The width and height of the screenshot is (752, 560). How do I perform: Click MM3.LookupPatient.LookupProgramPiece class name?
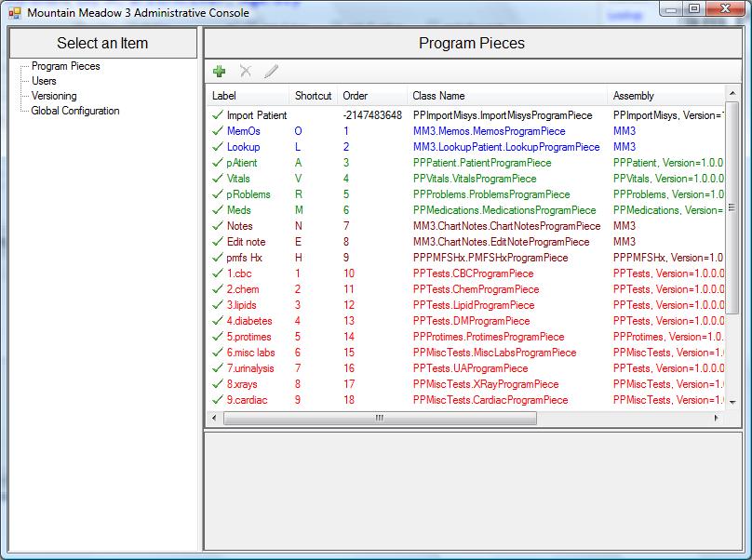pyautogui.click(x=506, y=147)
